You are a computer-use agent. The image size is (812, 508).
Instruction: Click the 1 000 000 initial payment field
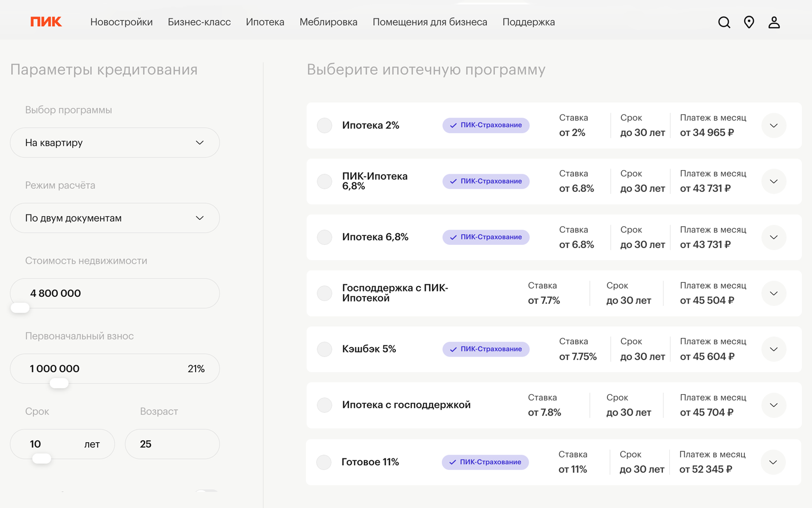coord(115,369)
